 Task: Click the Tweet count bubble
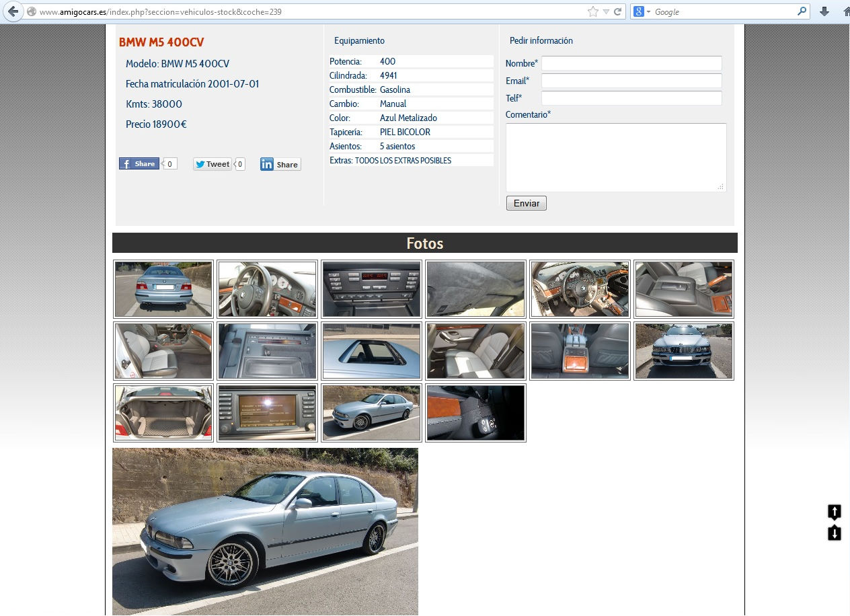[x=240, y=164]
